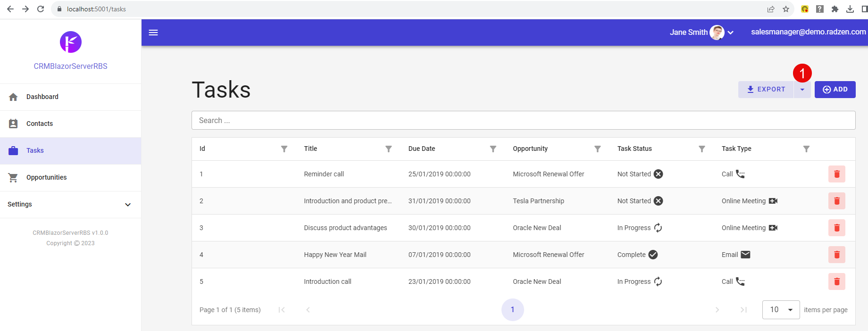Reload the page in browser
The image size is (868, 331).
click(41, 9)
